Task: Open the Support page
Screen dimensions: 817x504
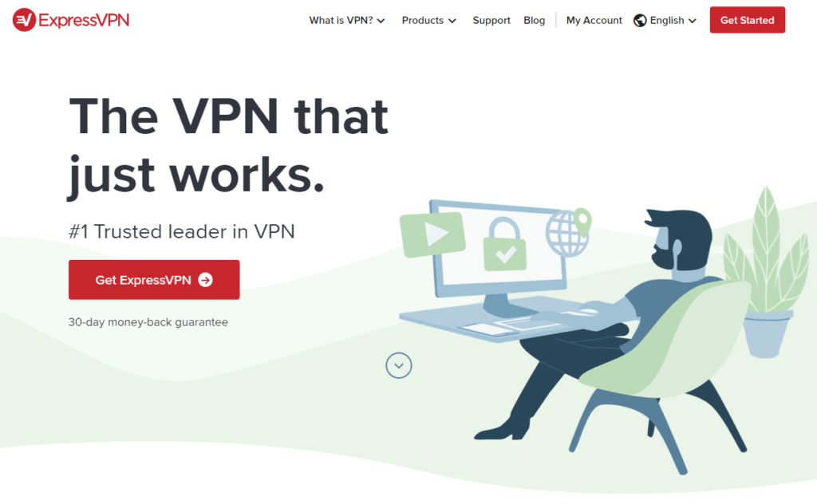Action: point(491,20)
